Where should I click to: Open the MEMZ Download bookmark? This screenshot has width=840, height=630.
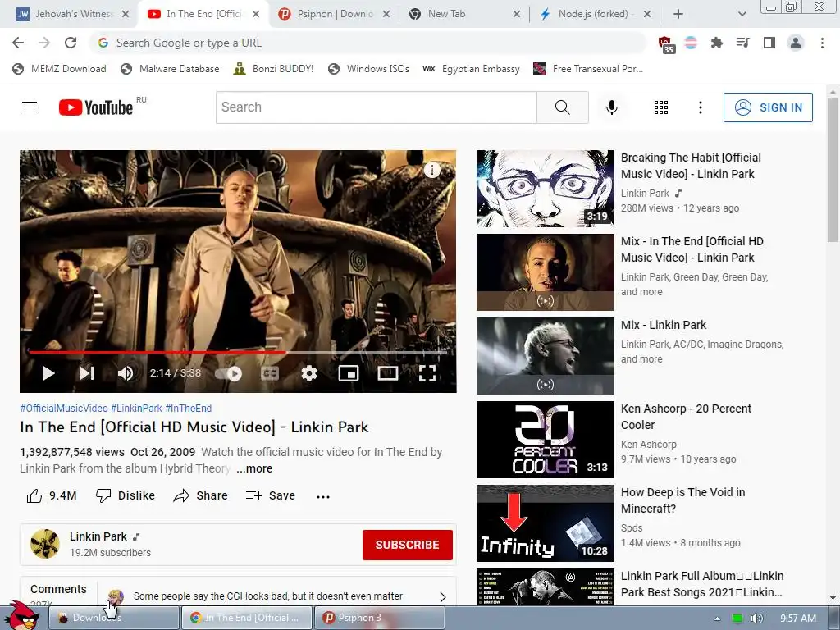[x=59, y=69]
